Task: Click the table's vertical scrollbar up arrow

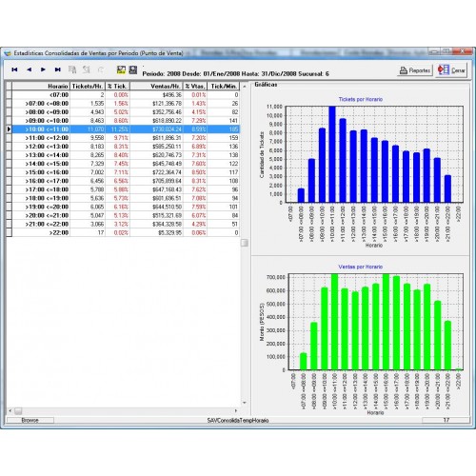Action: (x=245, y=86)
